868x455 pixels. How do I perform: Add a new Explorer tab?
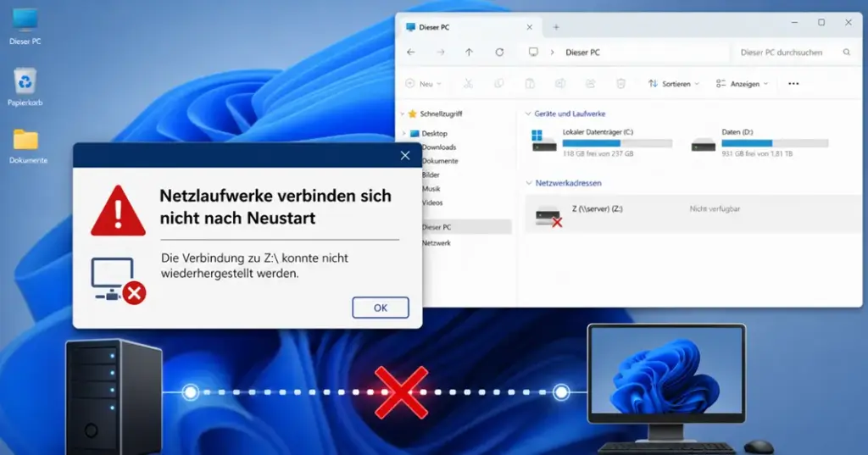tap(556, 27)
